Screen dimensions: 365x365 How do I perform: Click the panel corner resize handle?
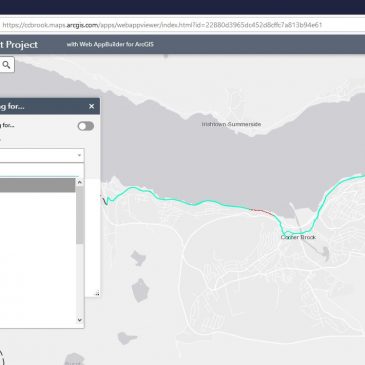[97, 293]
